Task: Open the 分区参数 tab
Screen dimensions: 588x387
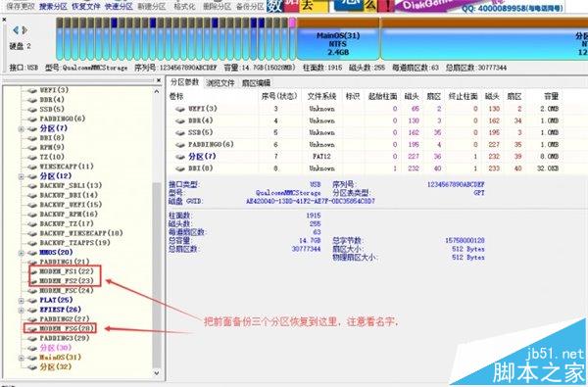Action: point(184,82)
